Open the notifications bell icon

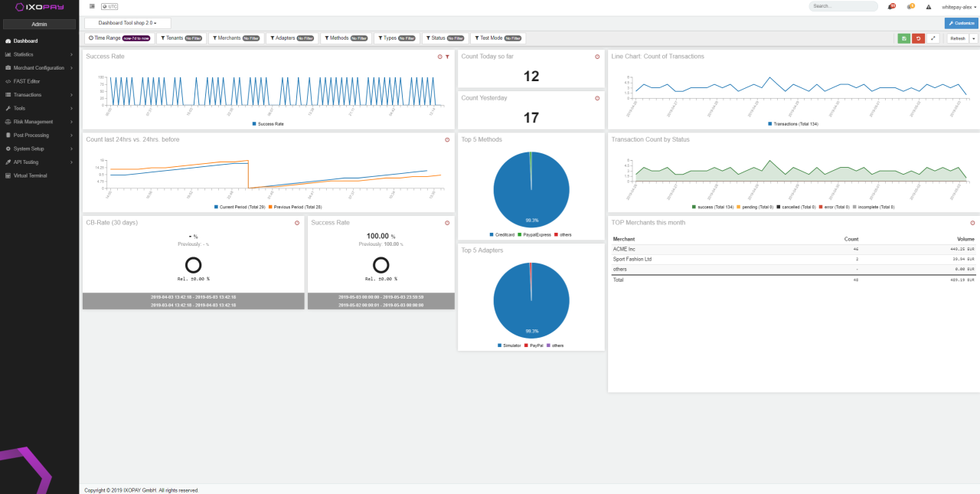click(x=890, y=7)
